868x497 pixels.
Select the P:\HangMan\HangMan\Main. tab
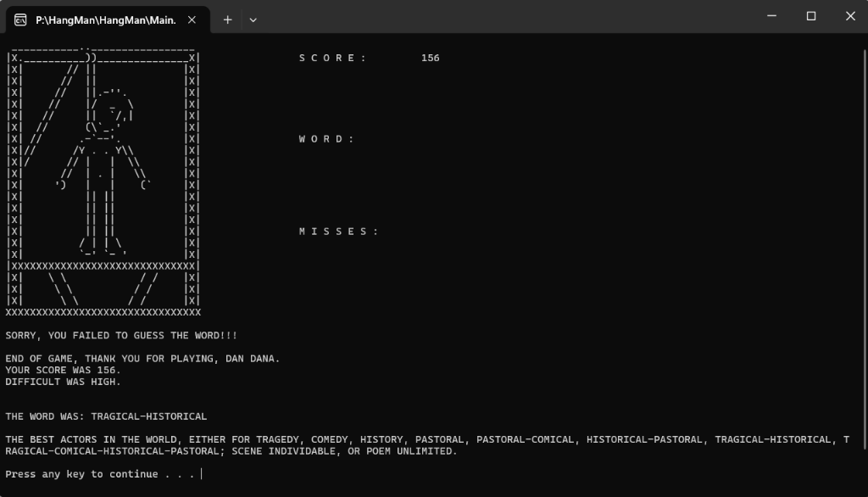[108, 20]
